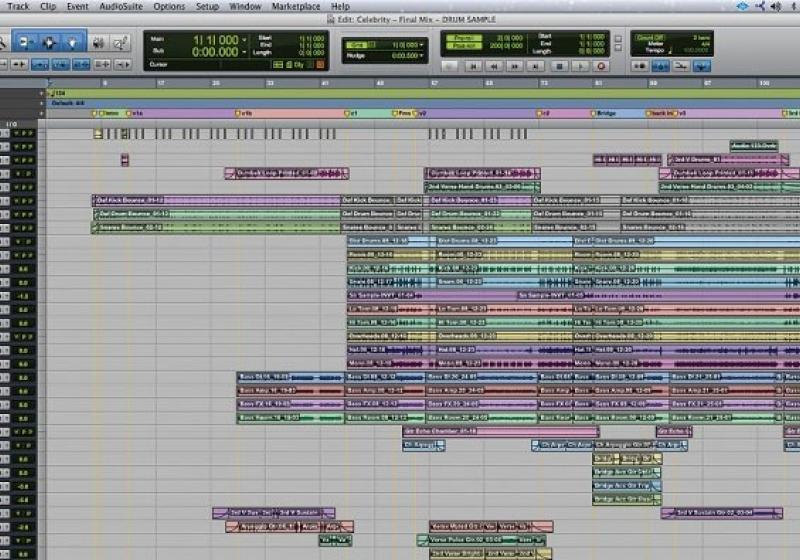Select the Grabber hand tool

tap(75, 42)
